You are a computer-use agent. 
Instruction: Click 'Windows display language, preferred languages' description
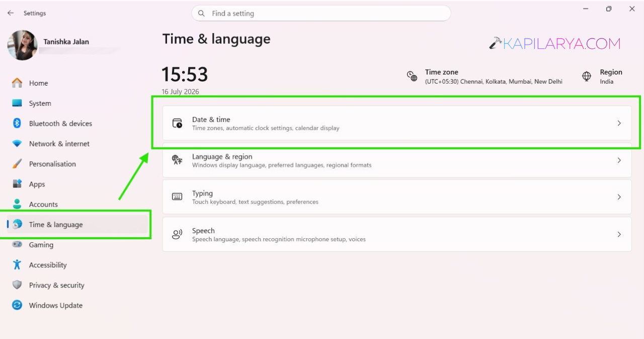[x=282, y=165]
